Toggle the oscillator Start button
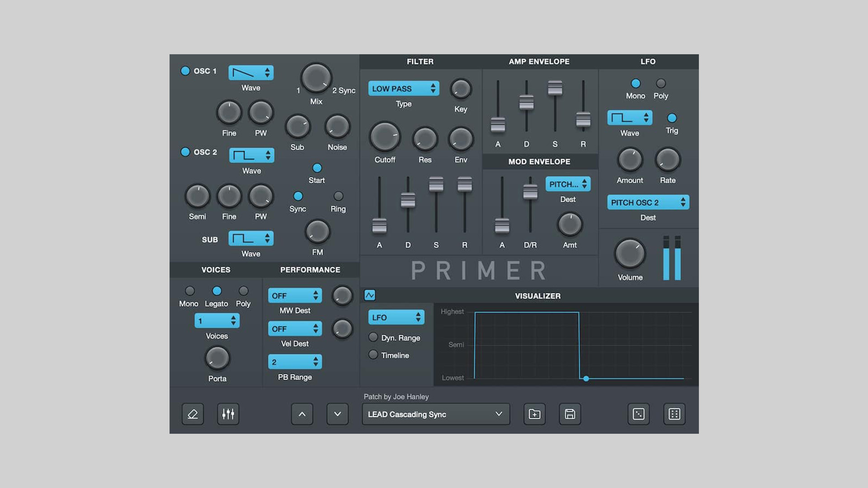Viewport: 868px width, 488px height. [317, 168]
